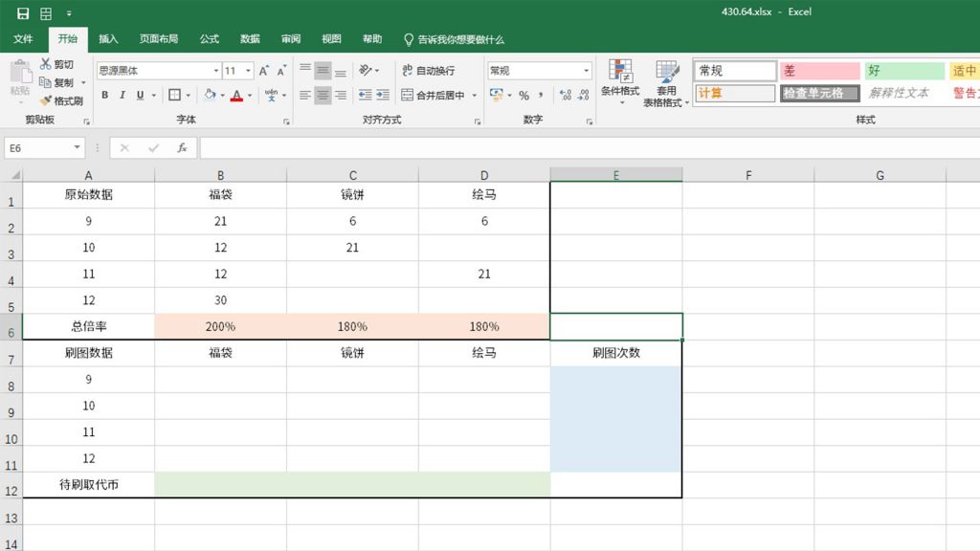The image size is (980, 551).
Task: Expand the number format dropdown 常规
Action: [x=587, y=71]
